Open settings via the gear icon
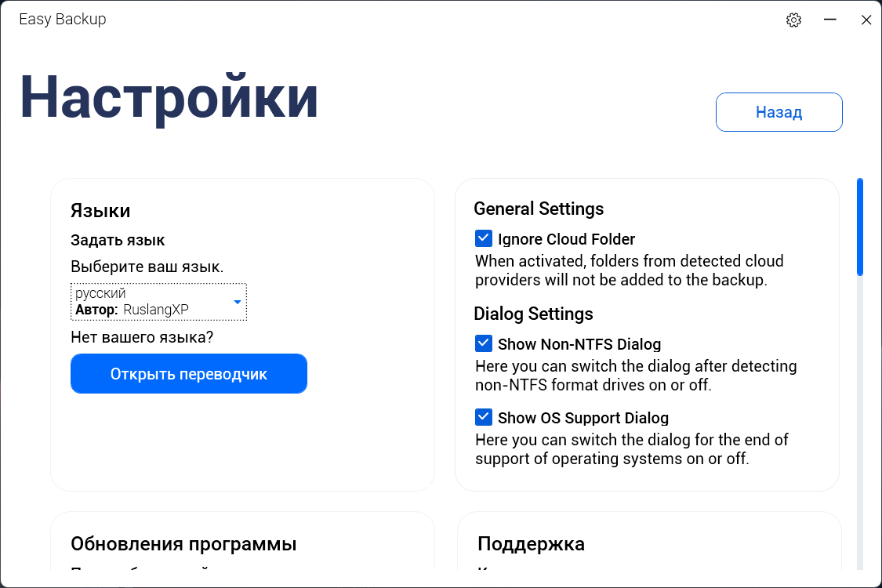 pos(793,20)
